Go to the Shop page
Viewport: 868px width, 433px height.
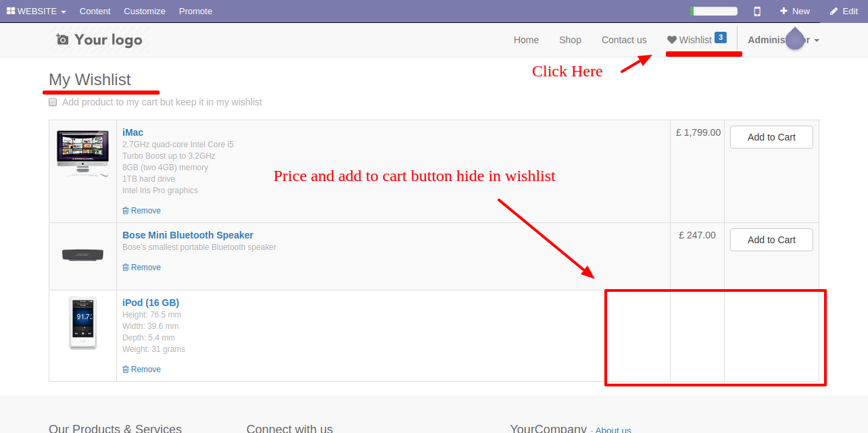[570, 40]
